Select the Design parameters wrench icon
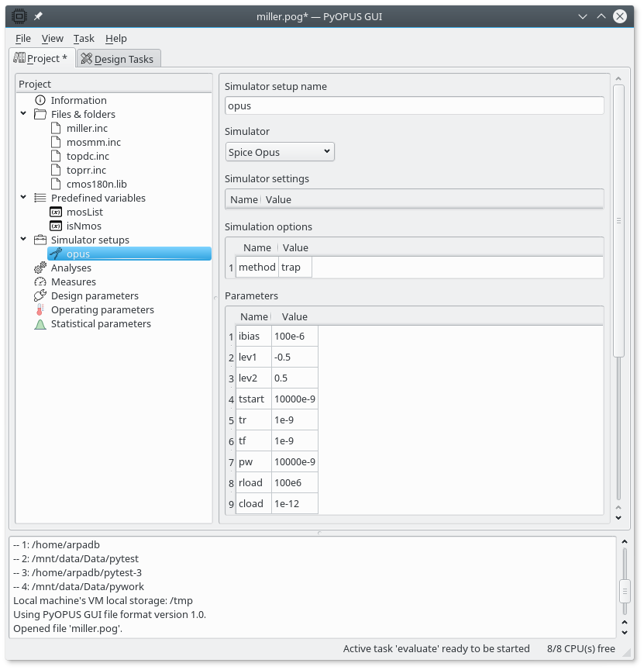This screenshot has height=670, width=644. click(40, 295)
